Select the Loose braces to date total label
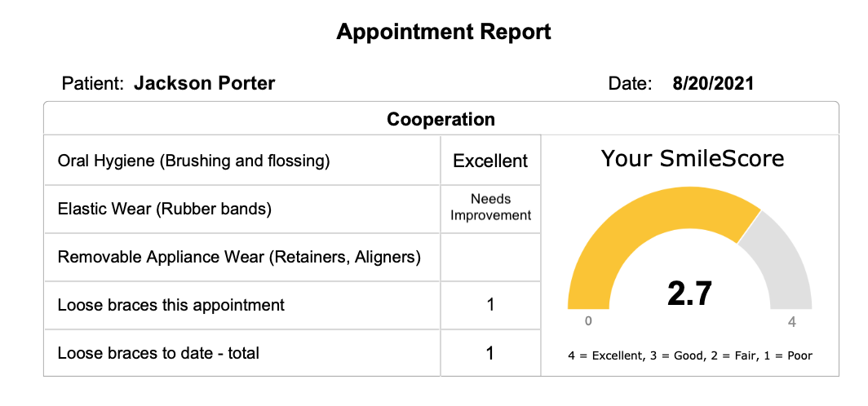Screen dimensions: 868x406 (158, 353)
